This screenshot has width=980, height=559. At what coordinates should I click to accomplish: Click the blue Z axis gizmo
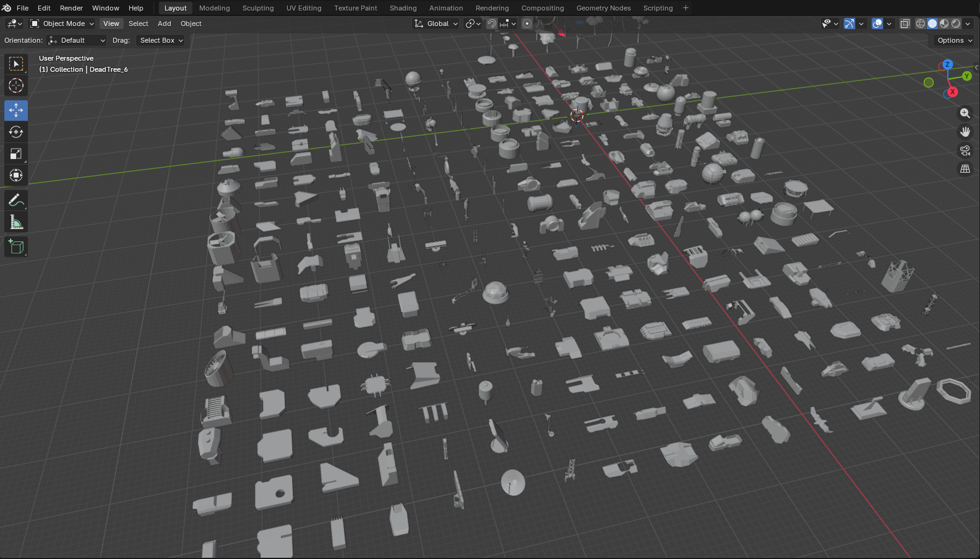click(x=947, y=64)
